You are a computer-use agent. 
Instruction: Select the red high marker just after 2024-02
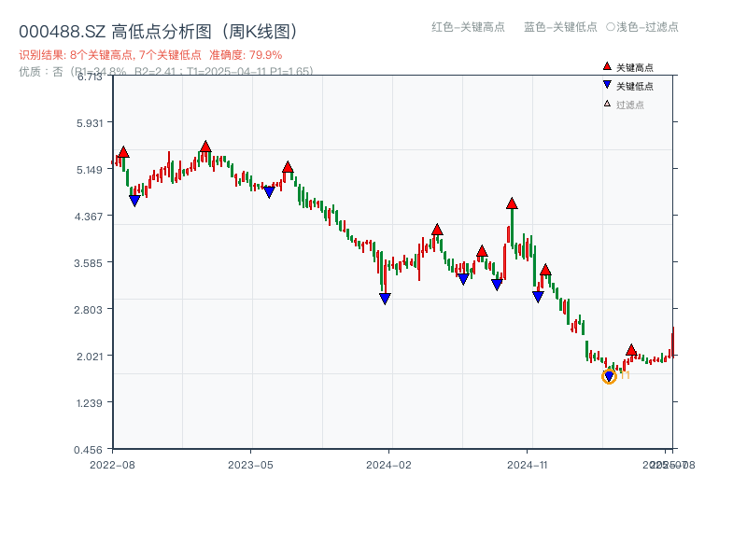pos(437,230)
